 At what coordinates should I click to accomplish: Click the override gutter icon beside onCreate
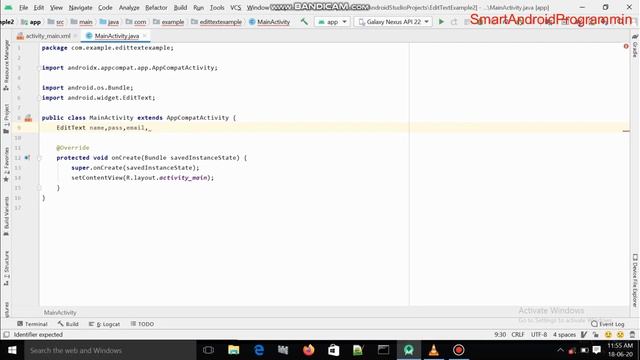(27, 158)
